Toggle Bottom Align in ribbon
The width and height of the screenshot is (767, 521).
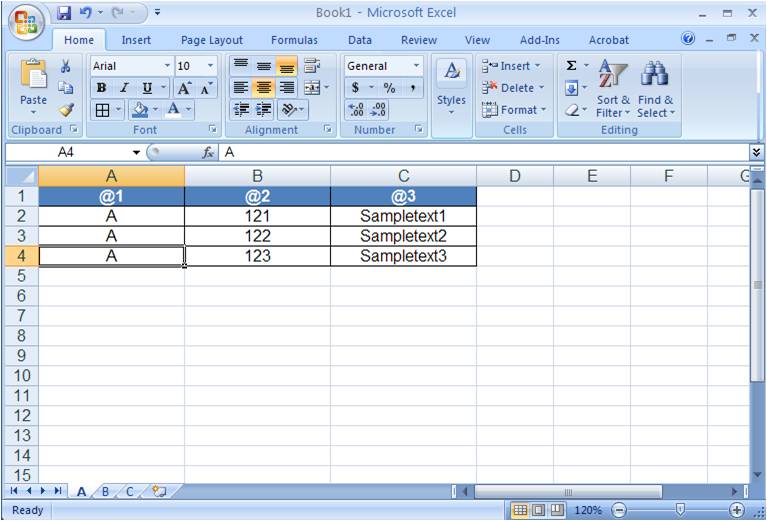[x=287, y=65]
